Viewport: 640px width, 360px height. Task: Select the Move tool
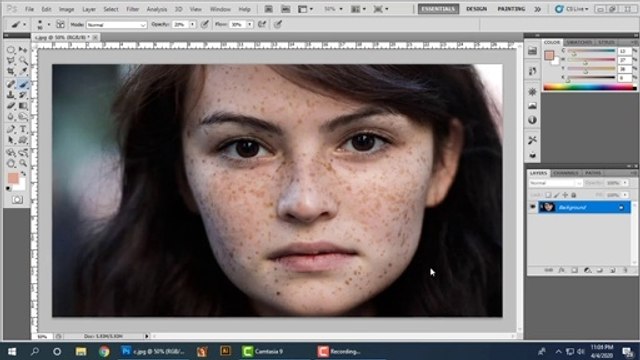click(x=23, y=50)
